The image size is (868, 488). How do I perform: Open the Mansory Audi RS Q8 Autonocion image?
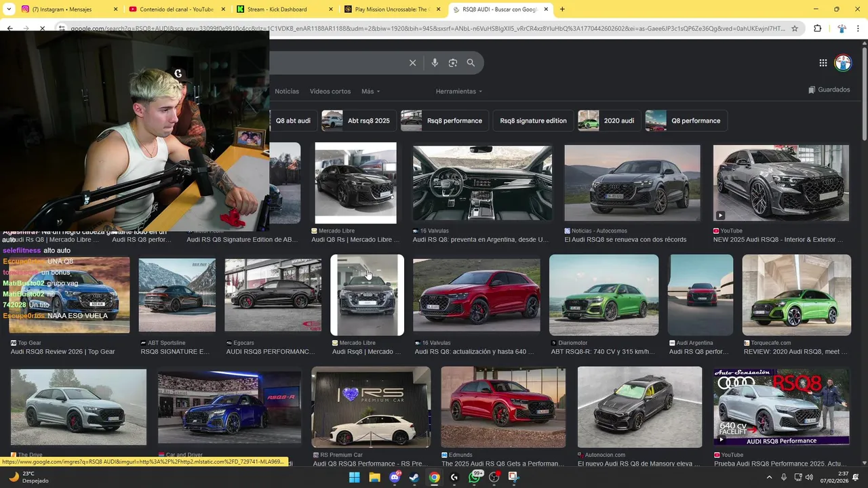coord(639,407)
